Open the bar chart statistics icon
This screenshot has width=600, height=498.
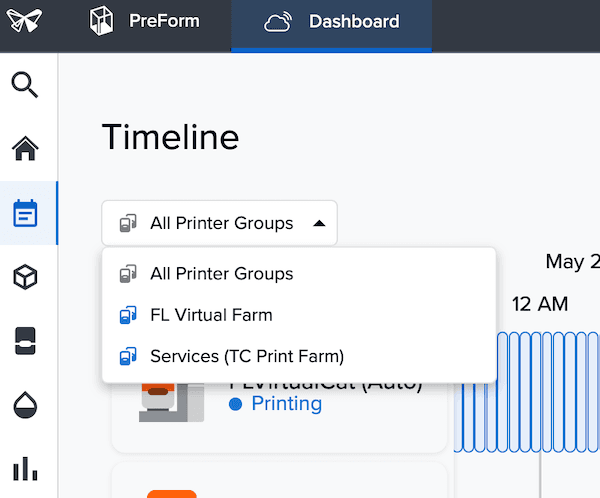click(25, 469)
